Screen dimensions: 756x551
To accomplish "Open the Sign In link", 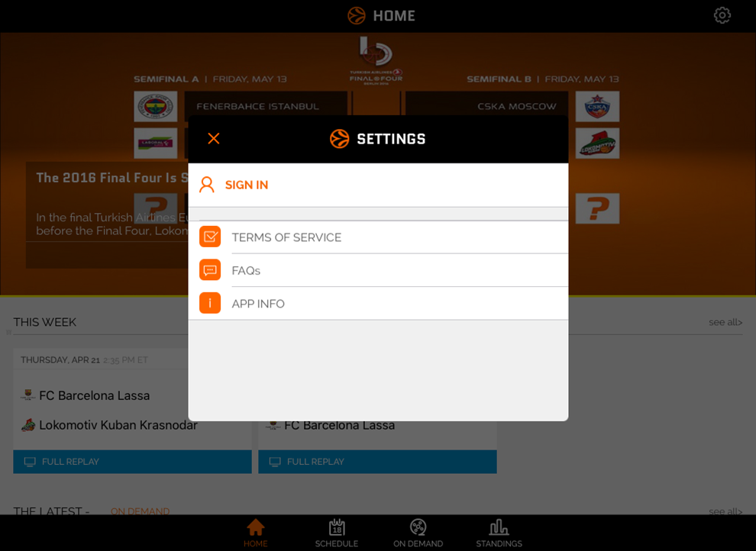I will [247, 185].
